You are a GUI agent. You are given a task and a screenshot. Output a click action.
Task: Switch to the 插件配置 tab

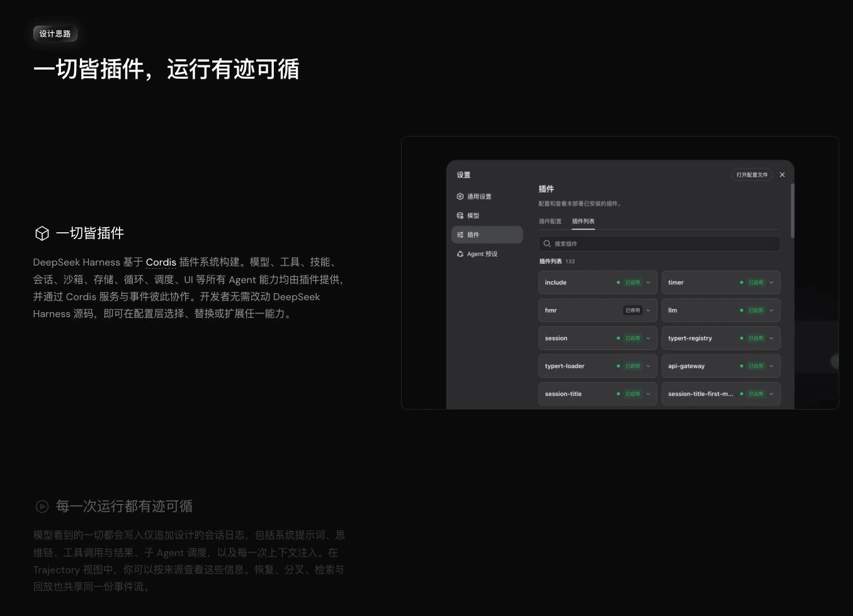(550, 221)
